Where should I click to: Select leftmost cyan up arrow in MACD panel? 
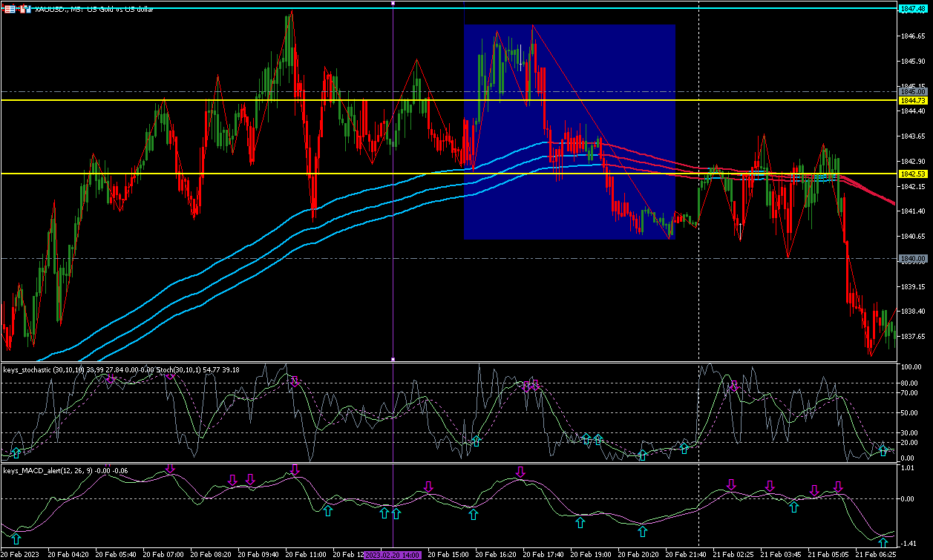pyautogui.click(x=16, y=539)
